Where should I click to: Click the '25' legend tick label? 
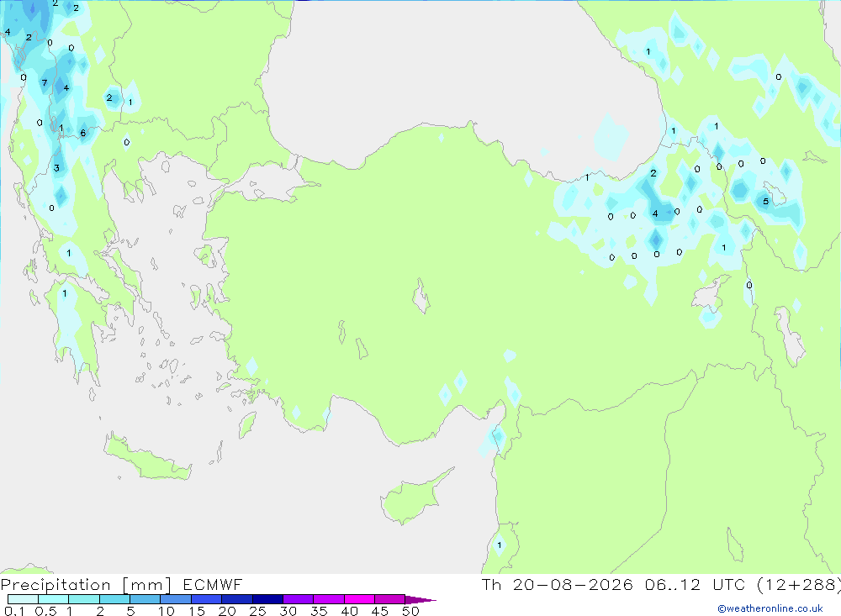(x=257, y=611)
